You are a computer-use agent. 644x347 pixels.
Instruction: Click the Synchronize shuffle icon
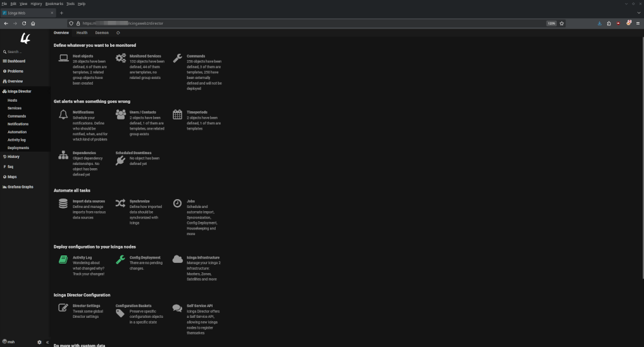pos(120,204)
